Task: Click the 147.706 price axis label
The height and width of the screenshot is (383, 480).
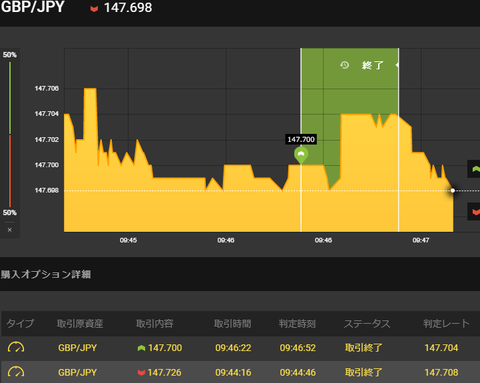Action: (47, 88)
